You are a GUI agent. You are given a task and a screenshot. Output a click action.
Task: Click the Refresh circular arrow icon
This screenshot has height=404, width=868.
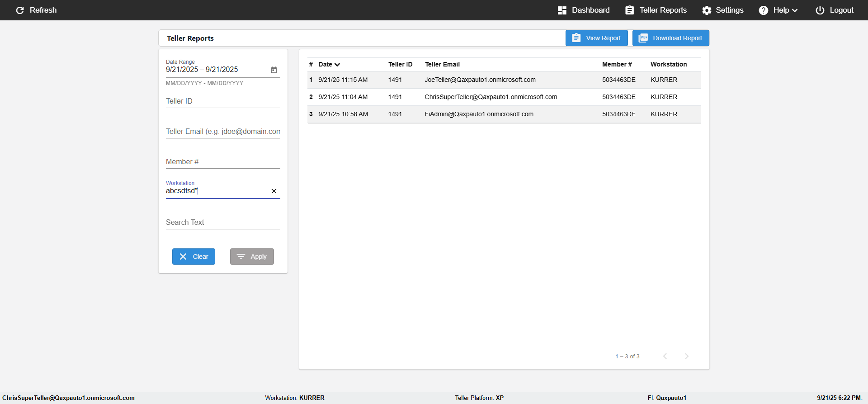click(x=20, y=10)
